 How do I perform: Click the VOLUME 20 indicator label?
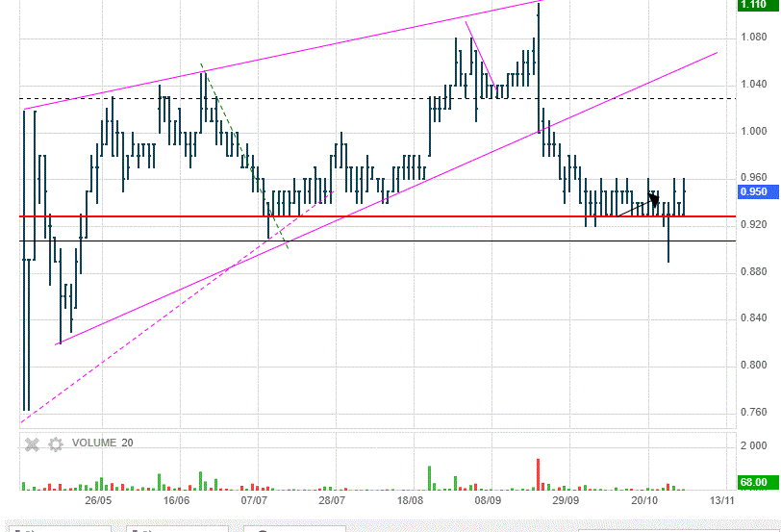pos(102,443)
